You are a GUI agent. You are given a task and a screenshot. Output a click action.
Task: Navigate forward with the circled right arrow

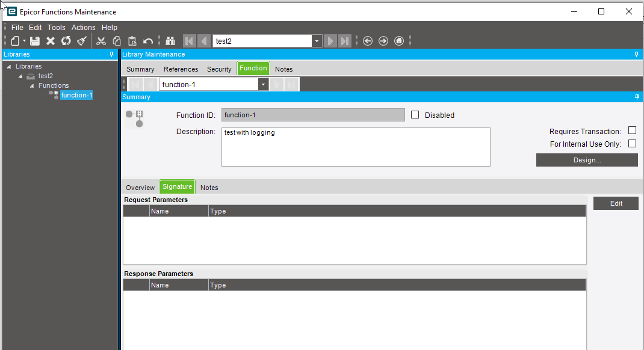(383, 41)
